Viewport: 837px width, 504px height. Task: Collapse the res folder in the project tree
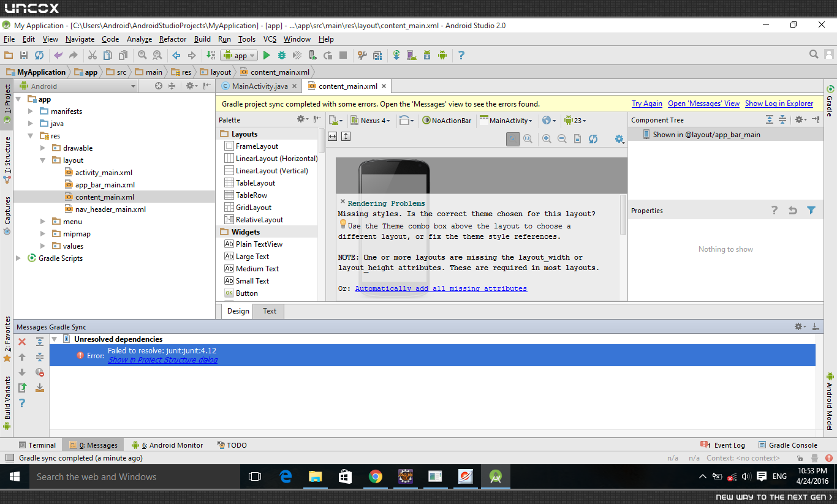[x=31, y=136]
